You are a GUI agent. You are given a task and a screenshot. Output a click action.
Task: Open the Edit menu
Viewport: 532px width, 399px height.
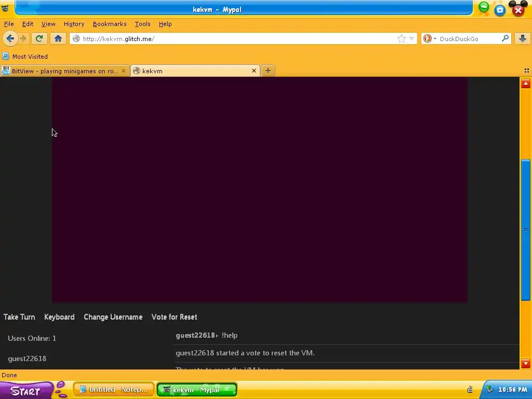[28, 24]
